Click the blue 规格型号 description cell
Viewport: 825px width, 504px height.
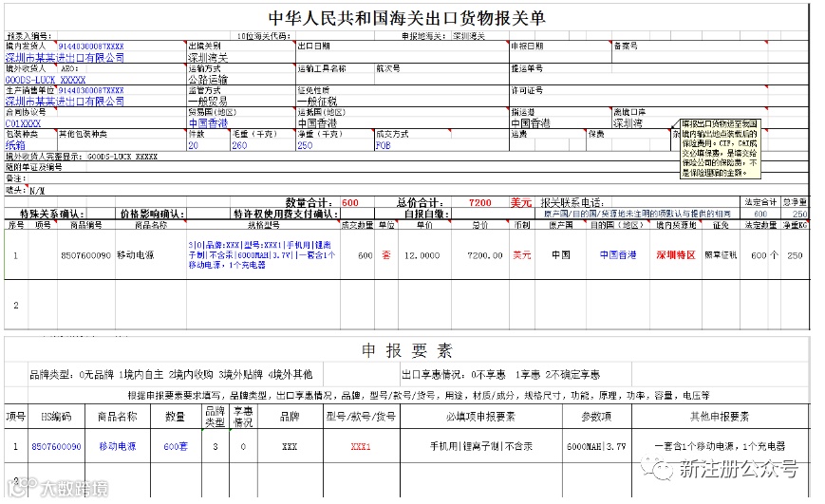[x=262, y=255]
